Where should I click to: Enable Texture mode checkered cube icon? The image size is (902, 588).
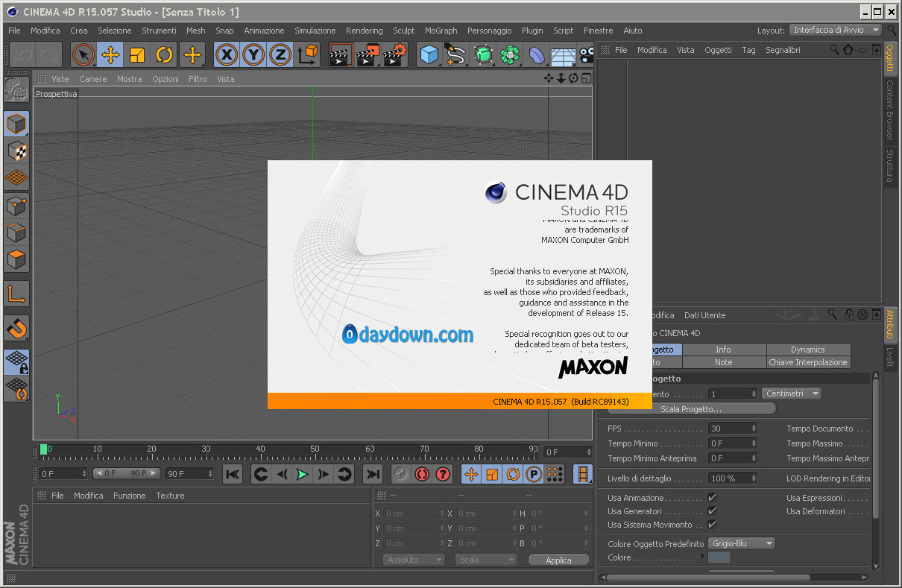coord(16,151)
